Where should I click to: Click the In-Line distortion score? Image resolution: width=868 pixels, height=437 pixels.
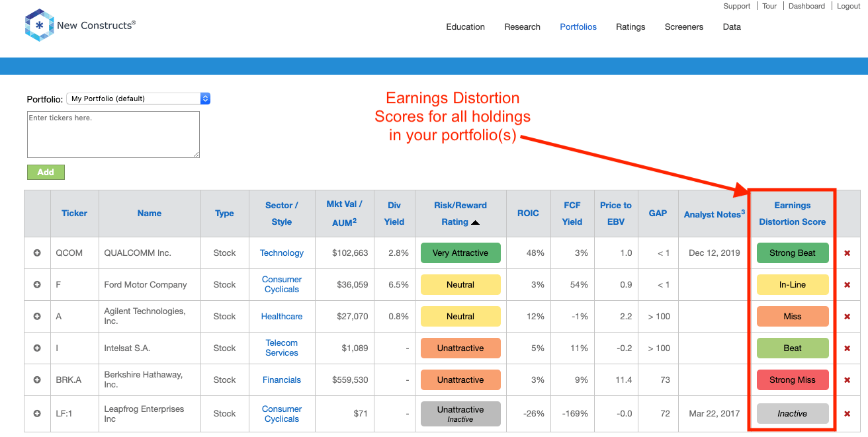[793, 285]
